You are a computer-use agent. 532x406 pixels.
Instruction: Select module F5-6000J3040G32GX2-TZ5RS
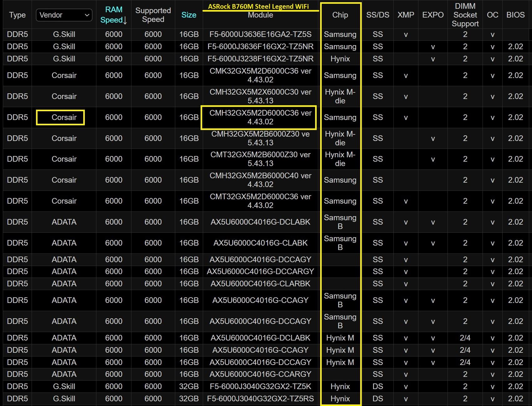click(260, 398)
